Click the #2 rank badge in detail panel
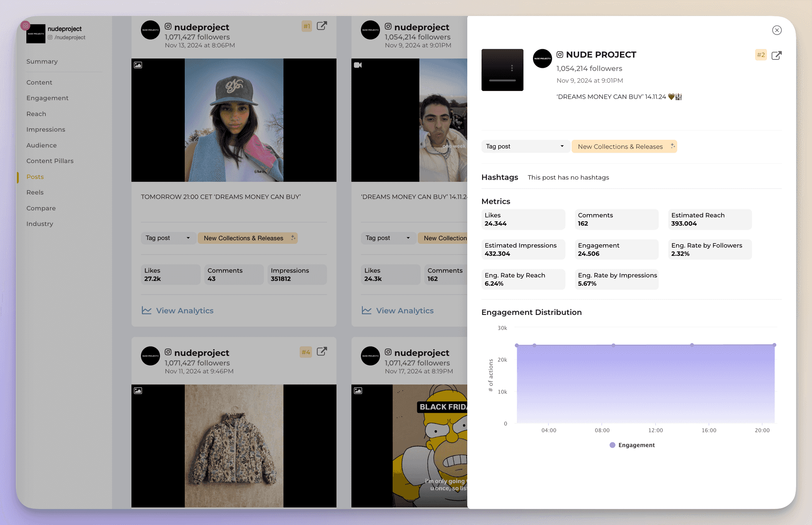 pos(761,55)
